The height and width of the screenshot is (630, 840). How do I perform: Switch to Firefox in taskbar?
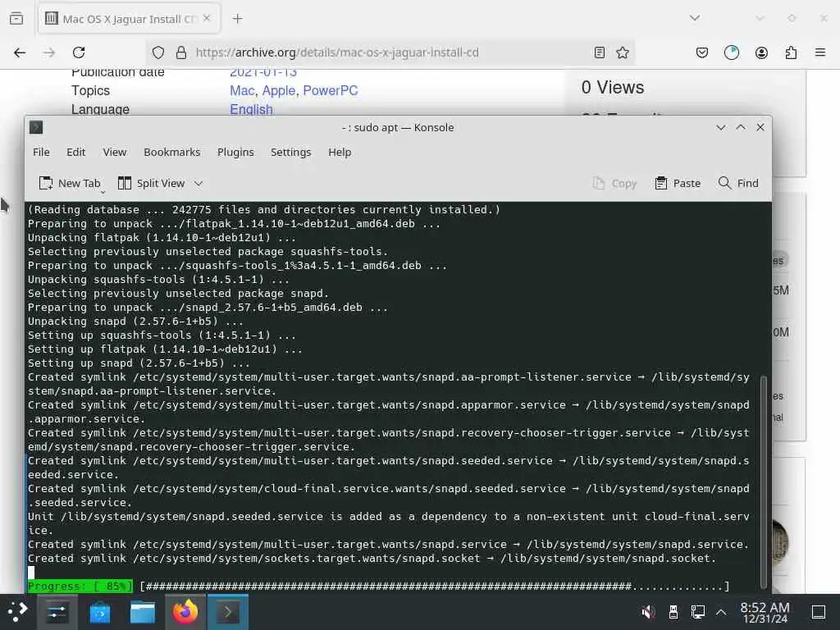(x=185, y=612)
